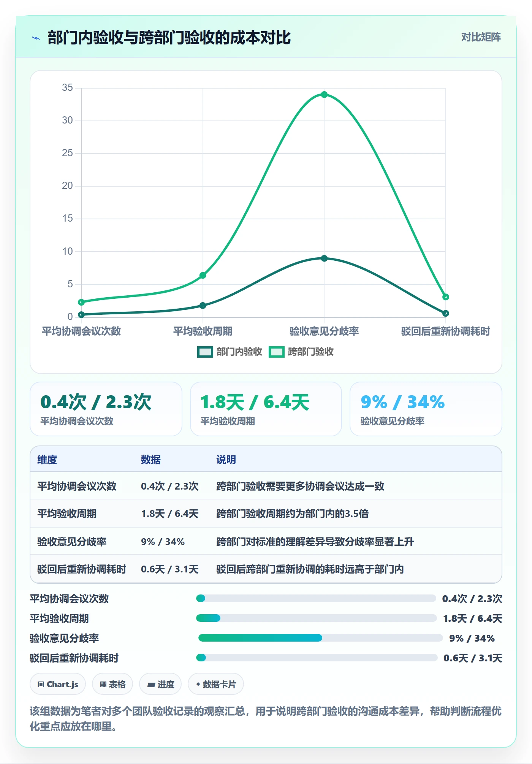Toggle the 跨部门验收 legend swatch
Screen dimensions: 532x764
pyautogui.click(x=276, y=352)
